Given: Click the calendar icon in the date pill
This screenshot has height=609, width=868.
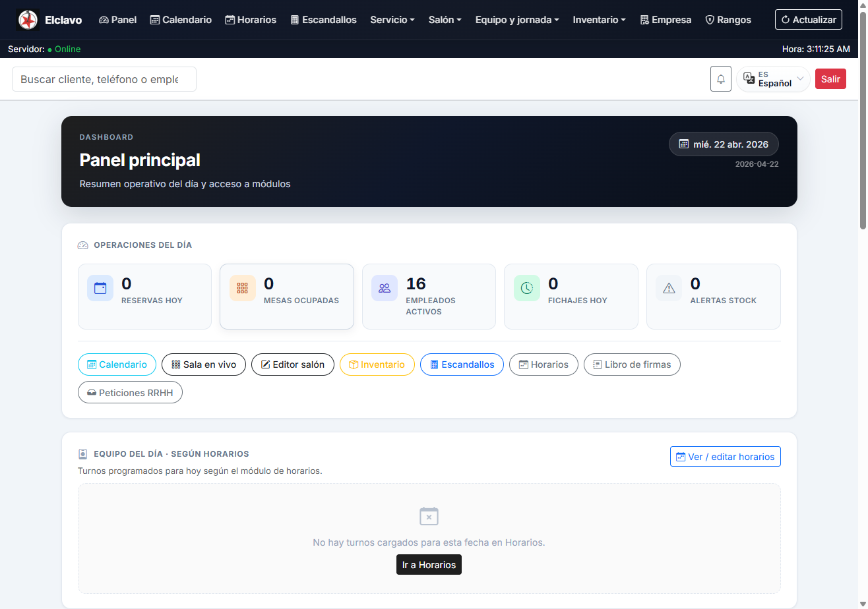Looking at the screenshot, I should (x=684, y=144).
